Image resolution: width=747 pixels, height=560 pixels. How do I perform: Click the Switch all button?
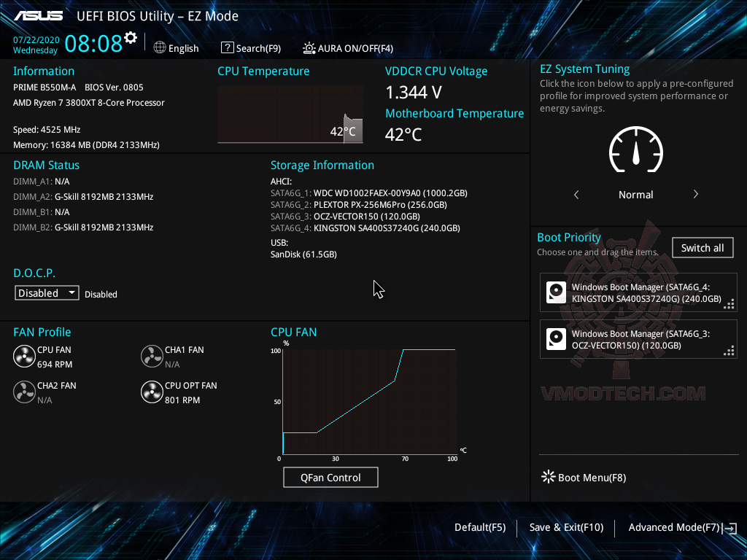pyautogui.click(x=703, y=248)
